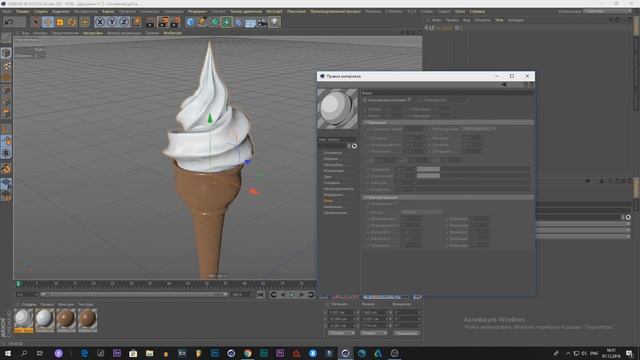This screenshot has height=360, width=640.
Task: Select the Live Selection tool
Action: 36,22
